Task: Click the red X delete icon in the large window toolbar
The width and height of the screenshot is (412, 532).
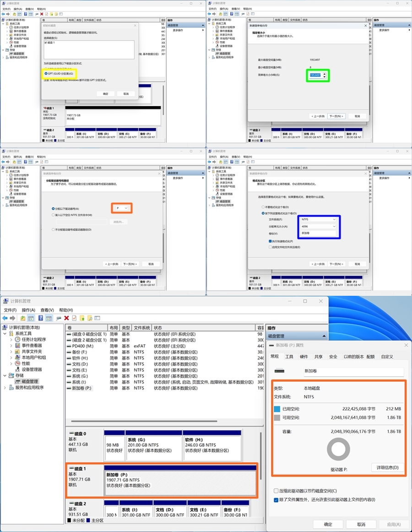Action: point(66,318)
